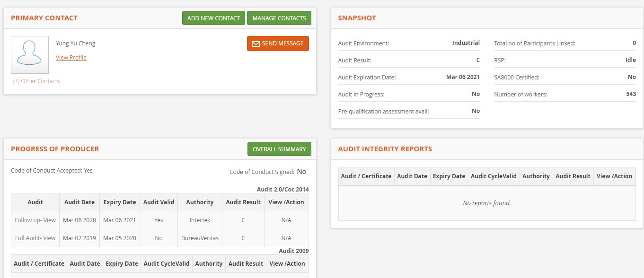Click the Audit Expiration Date value Mar 06 2021

coord(463,77)
